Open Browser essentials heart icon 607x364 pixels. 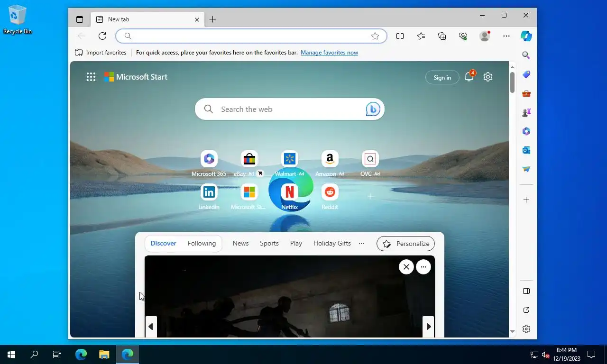click(x=463, y=36)
